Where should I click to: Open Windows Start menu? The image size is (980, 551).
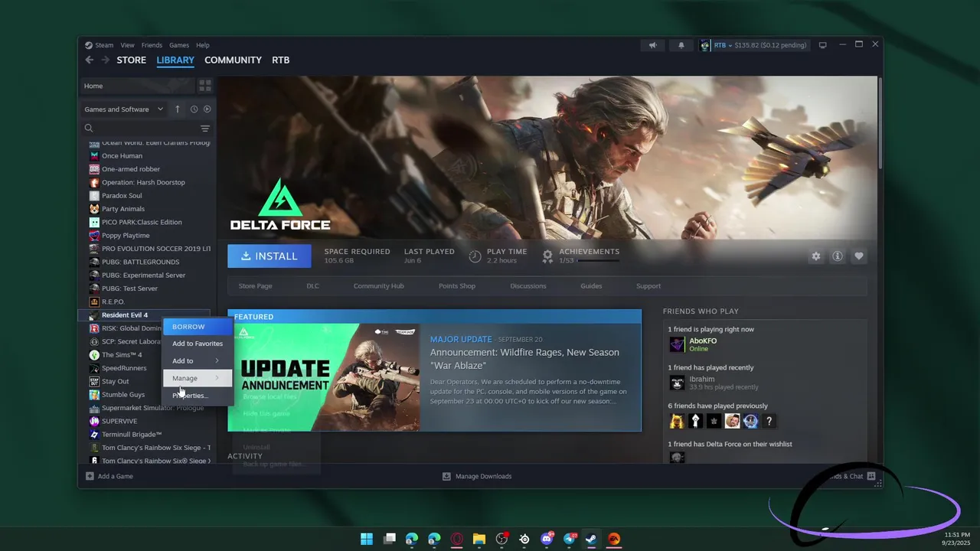tap(367, 539)
